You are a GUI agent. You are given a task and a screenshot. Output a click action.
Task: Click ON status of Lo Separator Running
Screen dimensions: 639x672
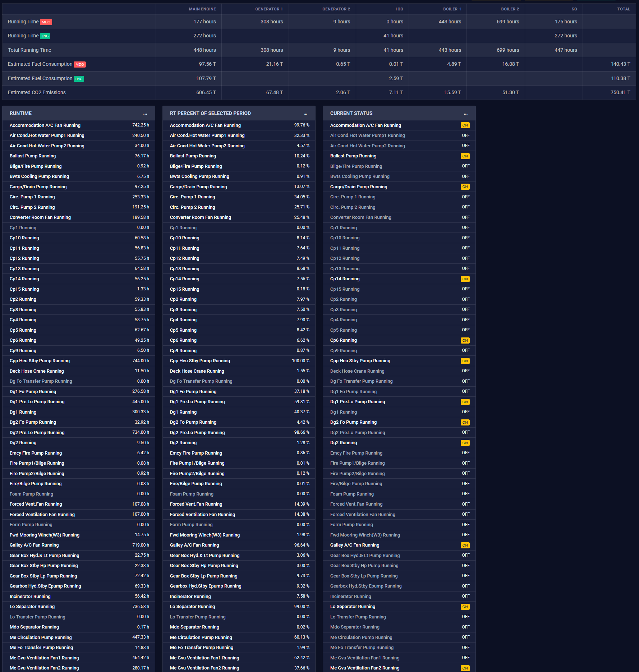[x=465, y=607]
